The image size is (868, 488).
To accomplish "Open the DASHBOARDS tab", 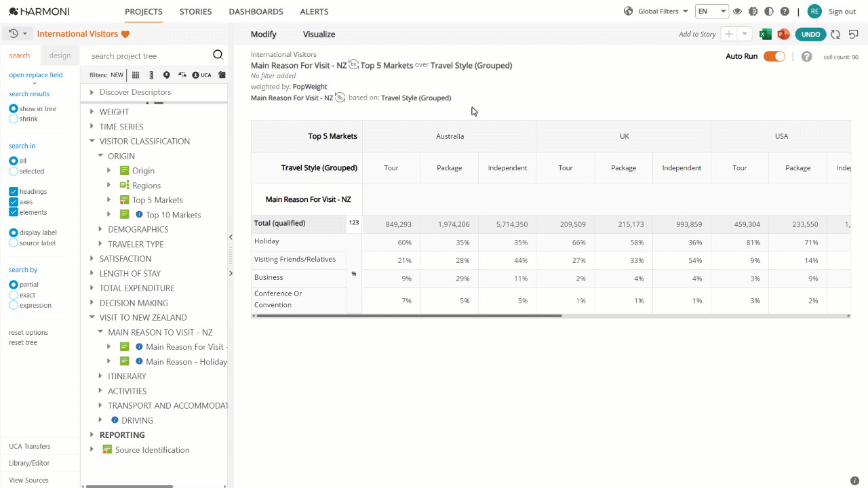I will tap(256, 12).
